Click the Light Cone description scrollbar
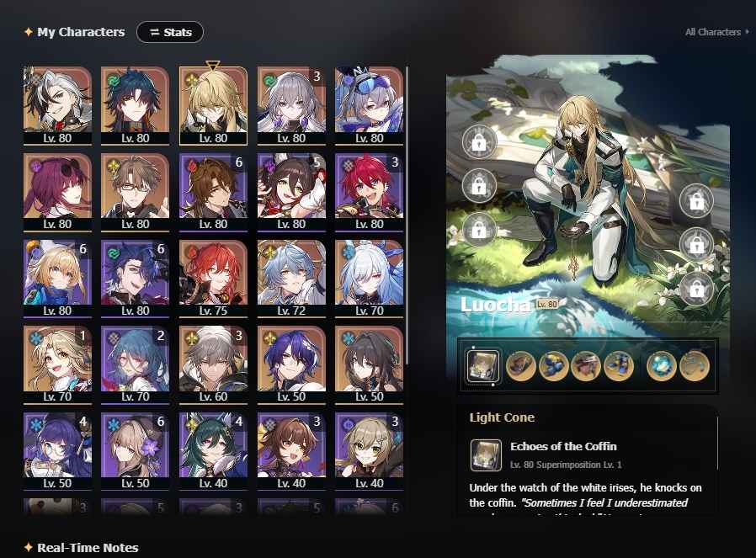This screenshot has width=756, height=558. (x=717, y=444)
